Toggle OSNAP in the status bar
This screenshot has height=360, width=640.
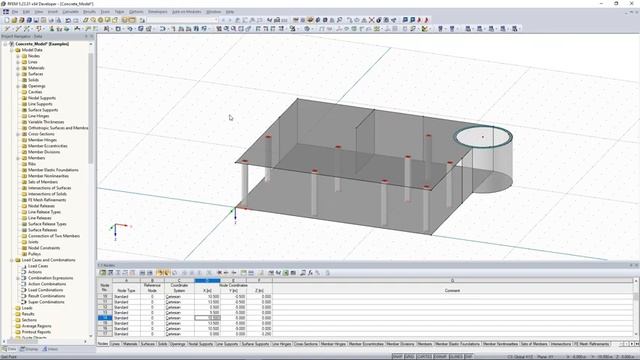coord(440,357)
